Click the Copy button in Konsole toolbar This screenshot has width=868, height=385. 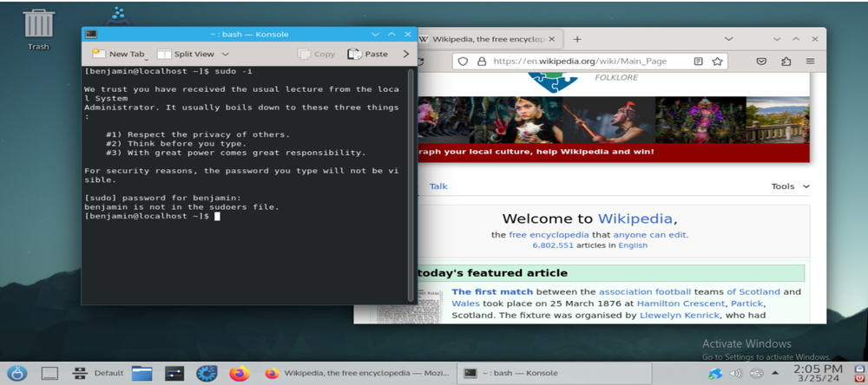click(x=316, y=54)
